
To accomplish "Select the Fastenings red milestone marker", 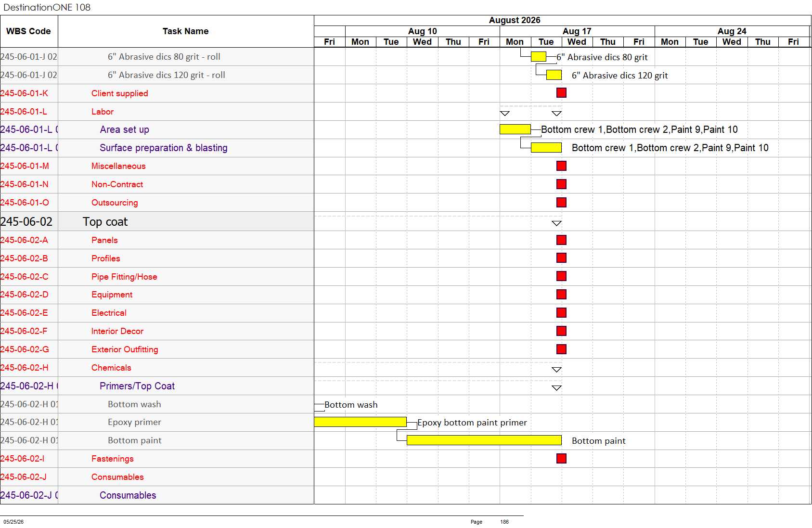I will click(x=561, y=459).
